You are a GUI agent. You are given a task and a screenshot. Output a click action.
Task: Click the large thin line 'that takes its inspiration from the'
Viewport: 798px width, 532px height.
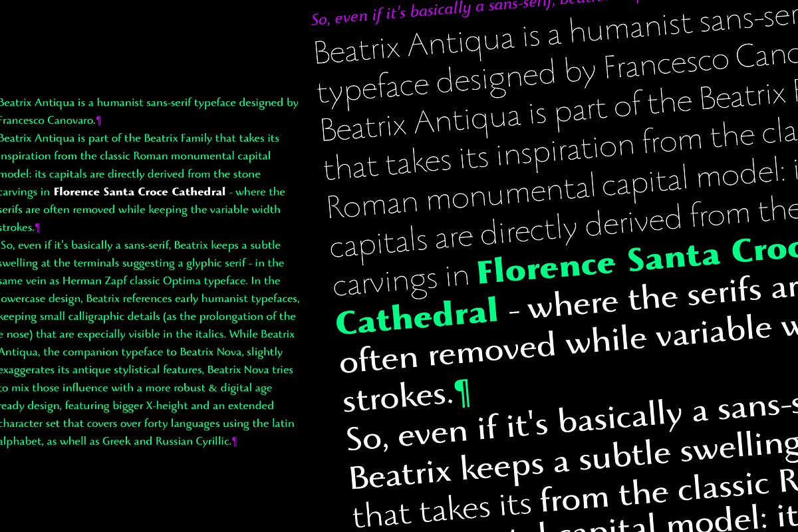[560, 152]
